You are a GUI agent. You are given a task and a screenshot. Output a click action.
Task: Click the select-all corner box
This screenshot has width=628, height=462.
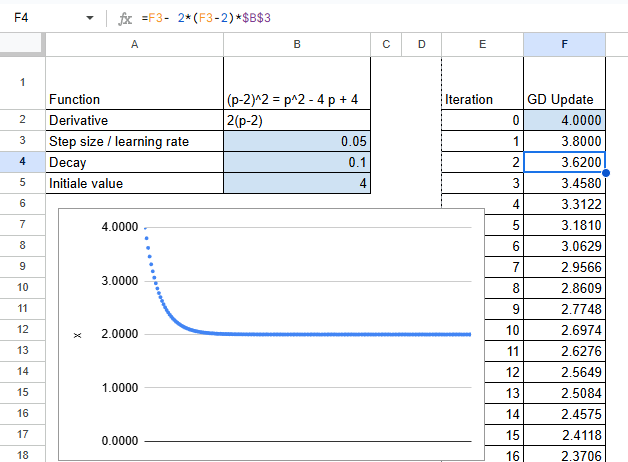click(x=22, y=43)
